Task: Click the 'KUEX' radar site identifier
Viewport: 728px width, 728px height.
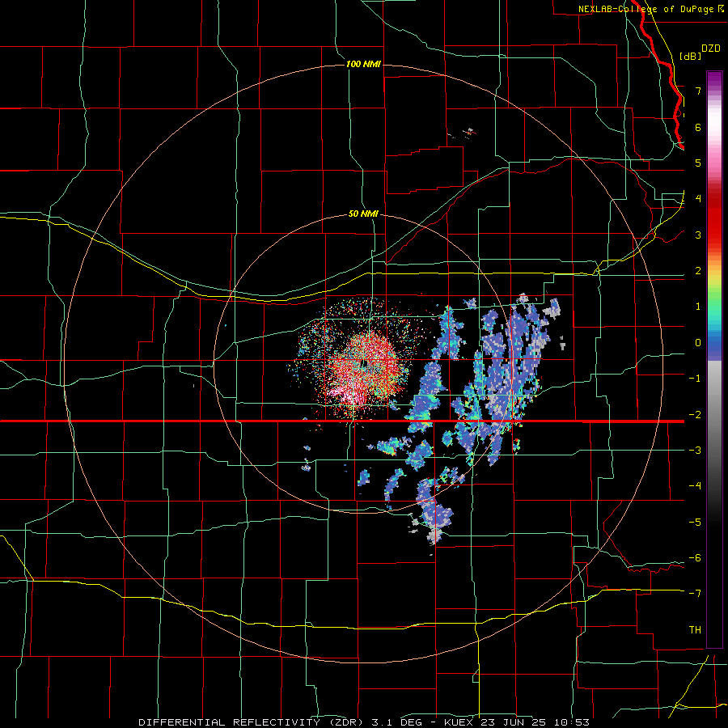Action: click(460, 722)
